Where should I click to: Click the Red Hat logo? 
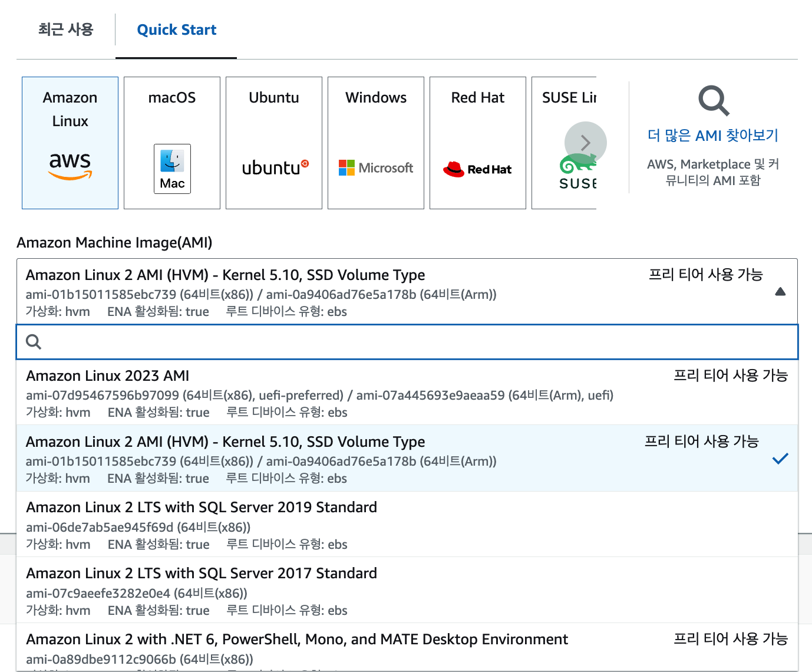[477, 169]
